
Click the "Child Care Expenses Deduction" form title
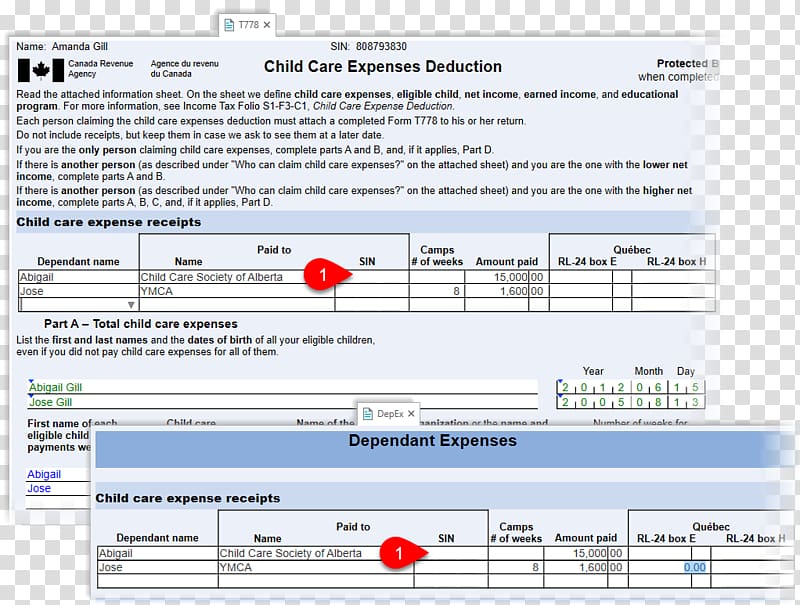(x=383, y=66)
